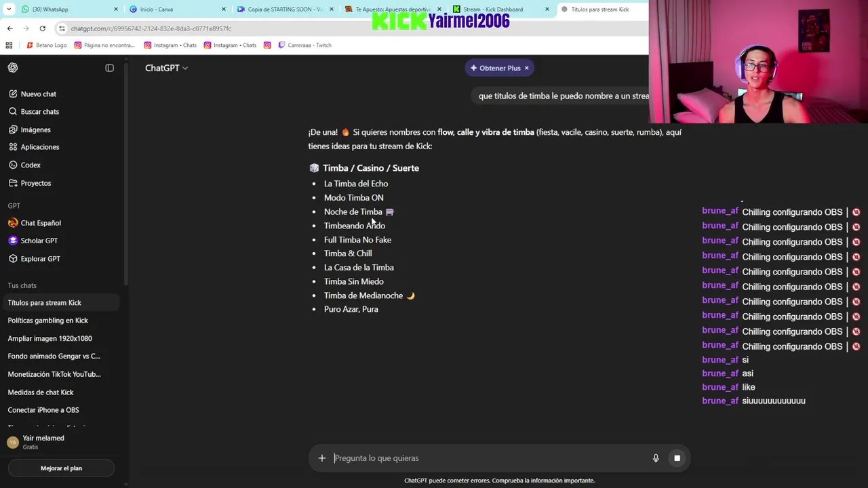Click the browser address bar URL
The image size is (868, 488).
click(x=151, y=28)
